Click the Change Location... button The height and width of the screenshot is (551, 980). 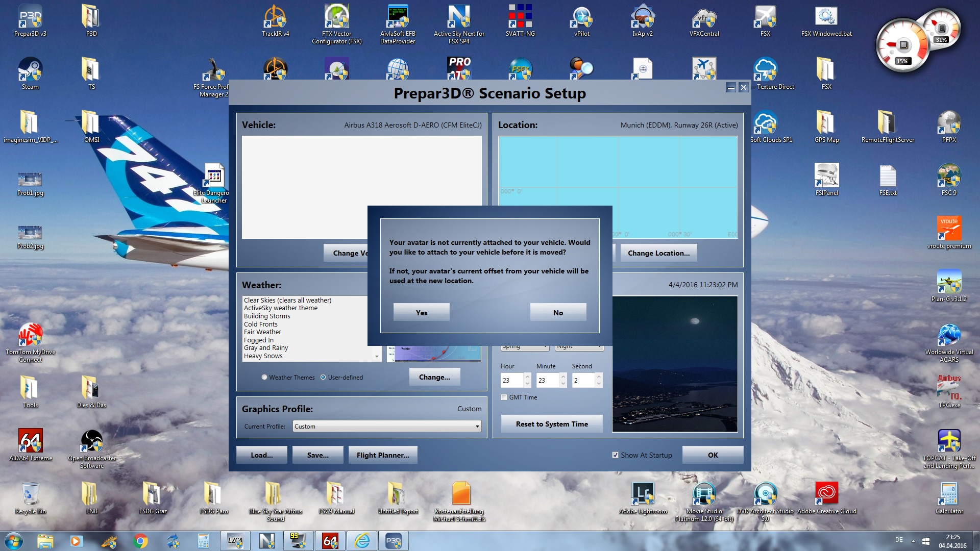(x=658, y=253)
